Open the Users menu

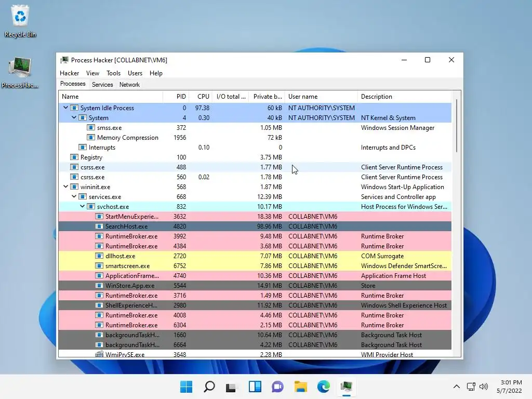[x=135, y=73]
